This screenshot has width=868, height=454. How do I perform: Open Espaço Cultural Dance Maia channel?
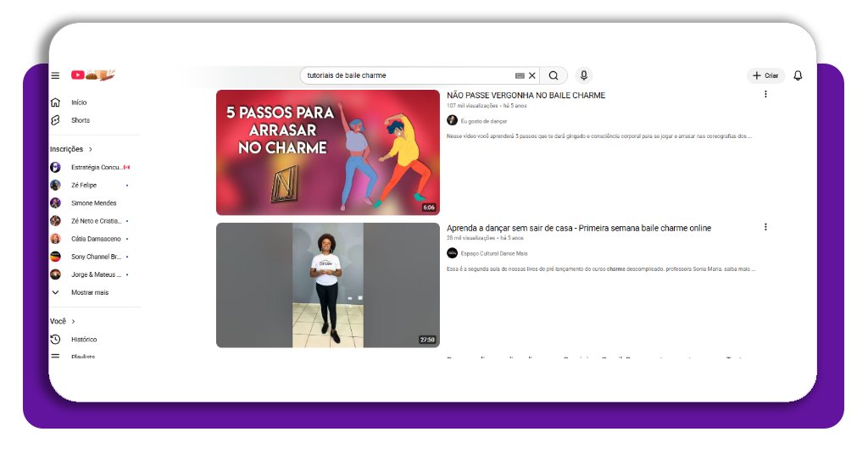pos(493,253)
